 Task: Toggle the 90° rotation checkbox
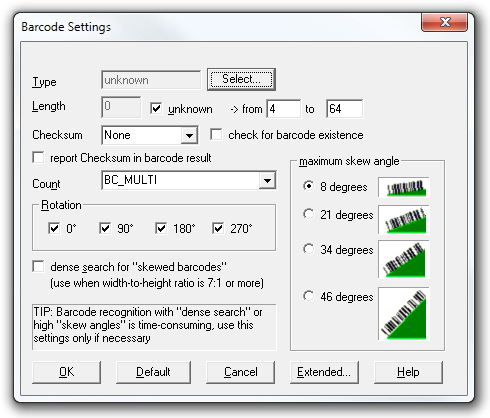(105, 228)
